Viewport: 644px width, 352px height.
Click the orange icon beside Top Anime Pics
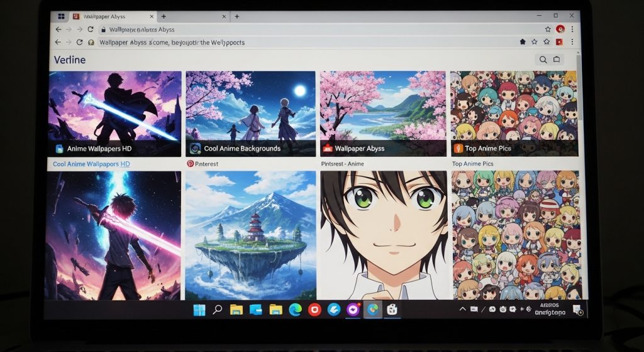point(458,149)
